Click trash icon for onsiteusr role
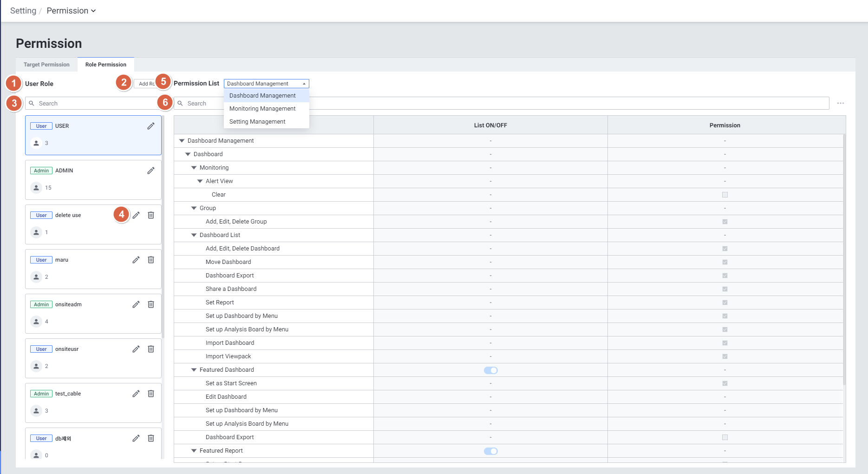Image resolution: width=868 pixels, height=474 pixels. 151,349
